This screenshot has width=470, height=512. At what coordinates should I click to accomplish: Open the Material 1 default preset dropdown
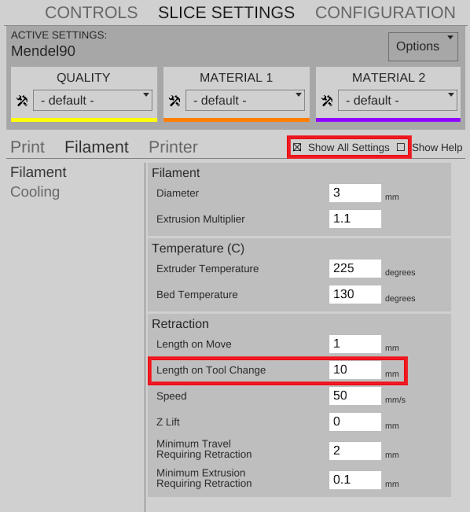tap(245, 100)
